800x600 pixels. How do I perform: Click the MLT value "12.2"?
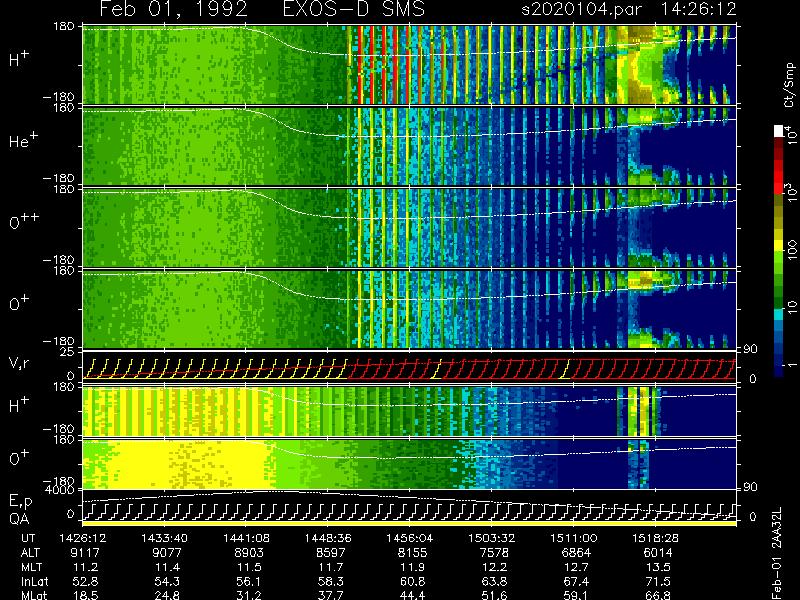pyautogui.click(x=494, y=567)
